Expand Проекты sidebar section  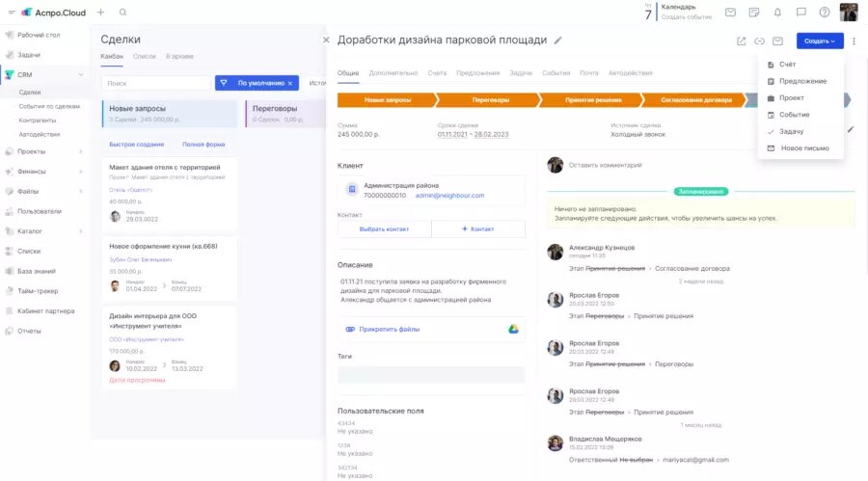(81, 151)
